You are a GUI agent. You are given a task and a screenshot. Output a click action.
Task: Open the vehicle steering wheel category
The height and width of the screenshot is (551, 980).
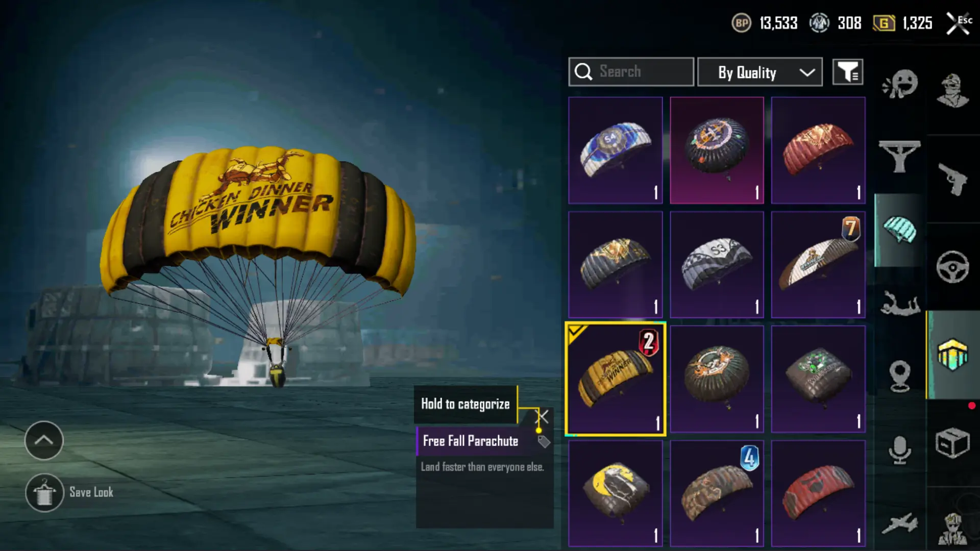click(x=952, y=267)
